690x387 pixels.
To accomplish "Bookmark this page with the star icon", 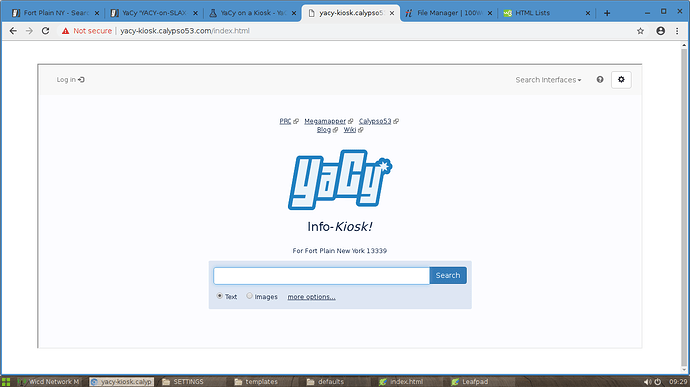I will pos(640,31).
